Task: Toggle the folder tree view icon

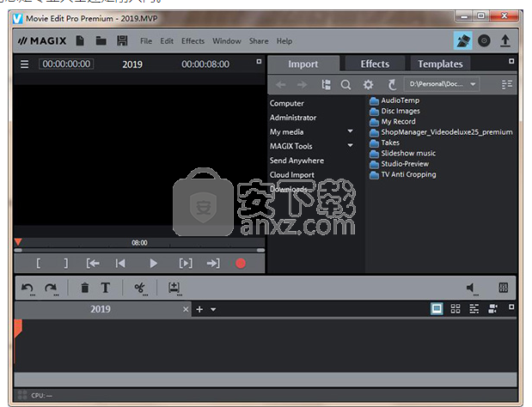Action: click(326, 84)
